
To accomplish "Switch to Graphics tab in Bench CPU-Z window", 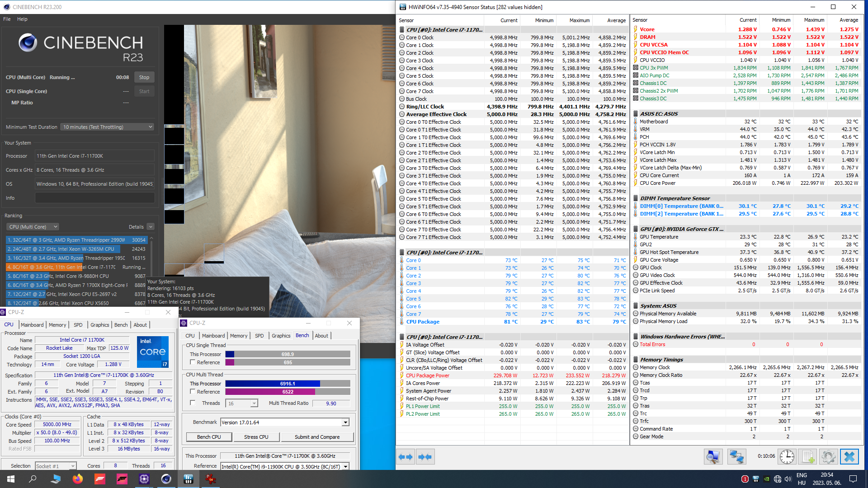I will 281,336.
